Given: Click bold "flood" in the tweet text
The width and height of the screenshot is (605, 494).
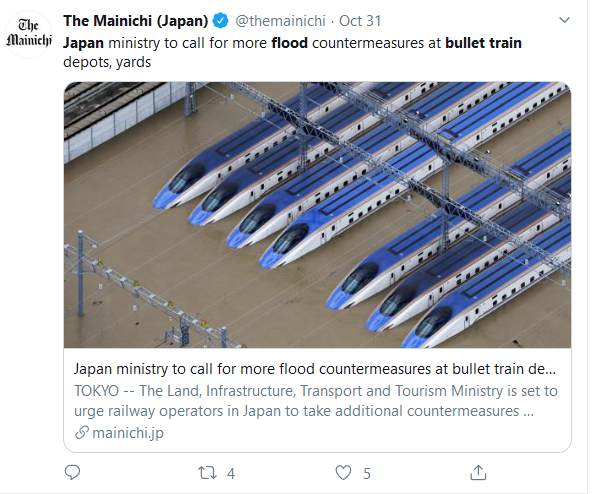Looking at the screenshot, I should [289, 43].
